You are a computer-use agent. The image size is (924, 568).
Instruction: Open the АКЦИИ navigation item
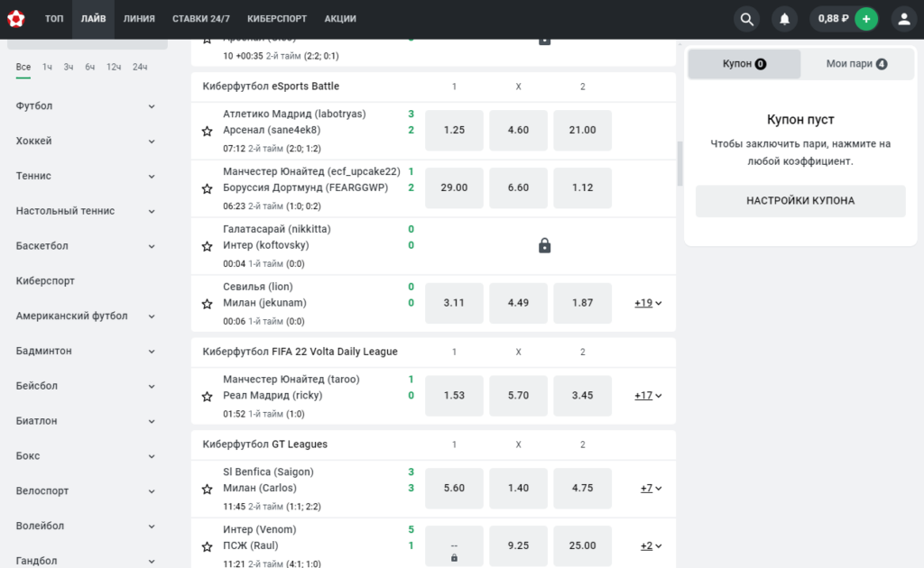340,19
